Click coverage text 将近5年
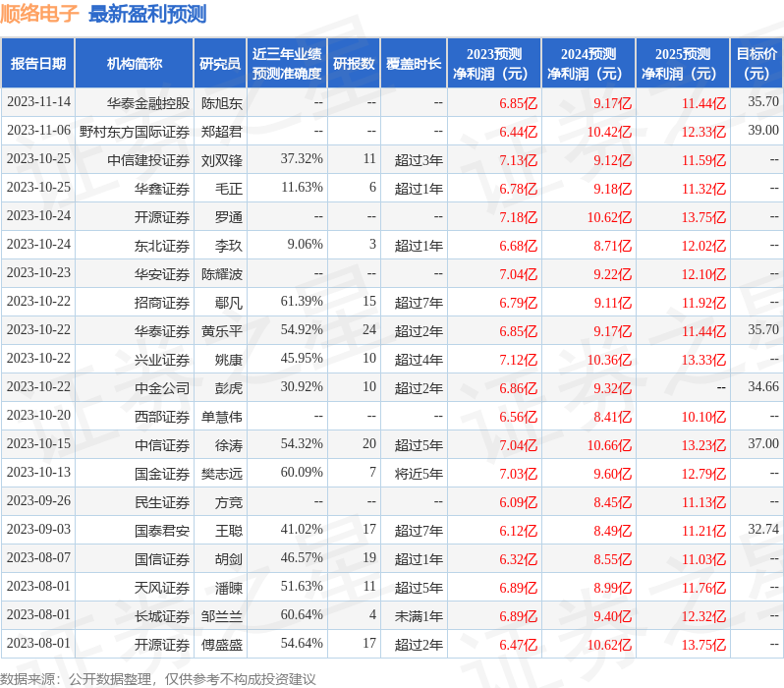Viewport: 784px width, 688px height. point(419,474)
